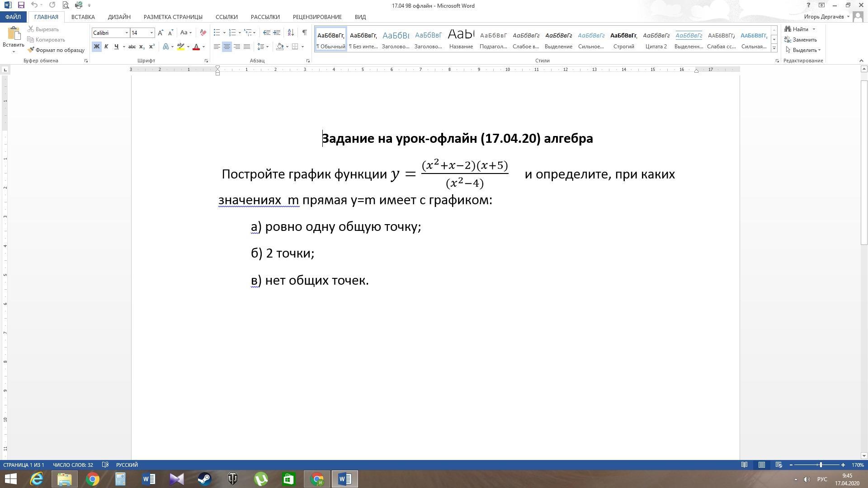Switch to the РЕЦЕНЗИРОВАНИЕ tab
The image size is (868, 488).
click(x=317, y=17)
